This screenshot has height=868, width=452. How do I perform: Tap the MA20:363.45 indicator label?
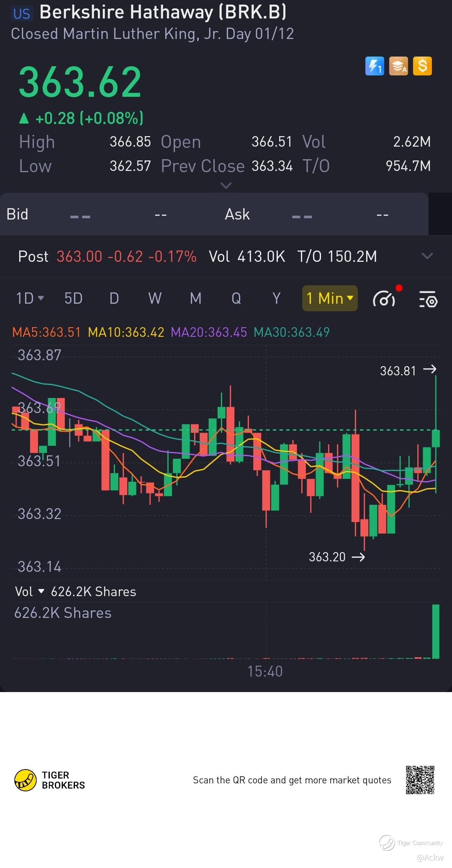pos(209,332)
